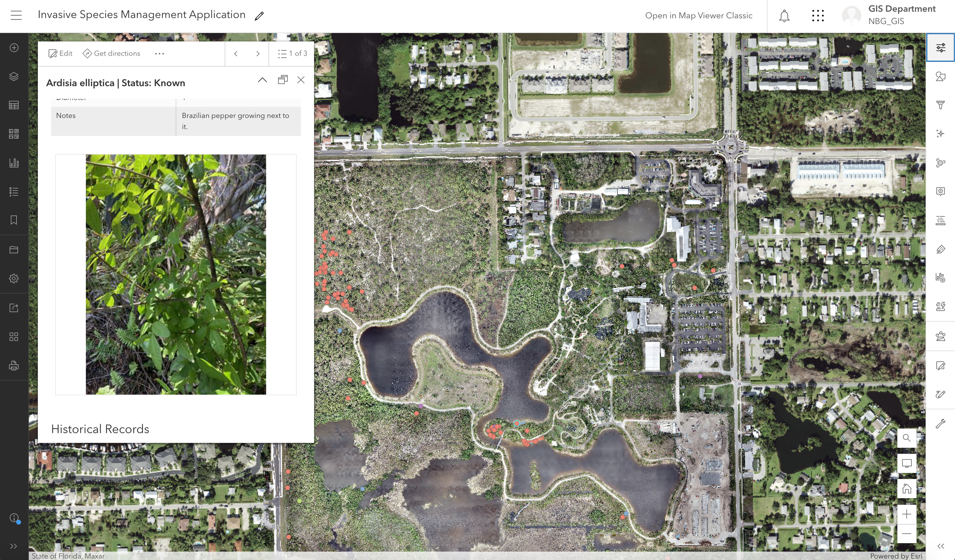Open the Layers panel icon
Image resolution: width=955 pixels, height=560 pixels.
click(x=14, y=76)
